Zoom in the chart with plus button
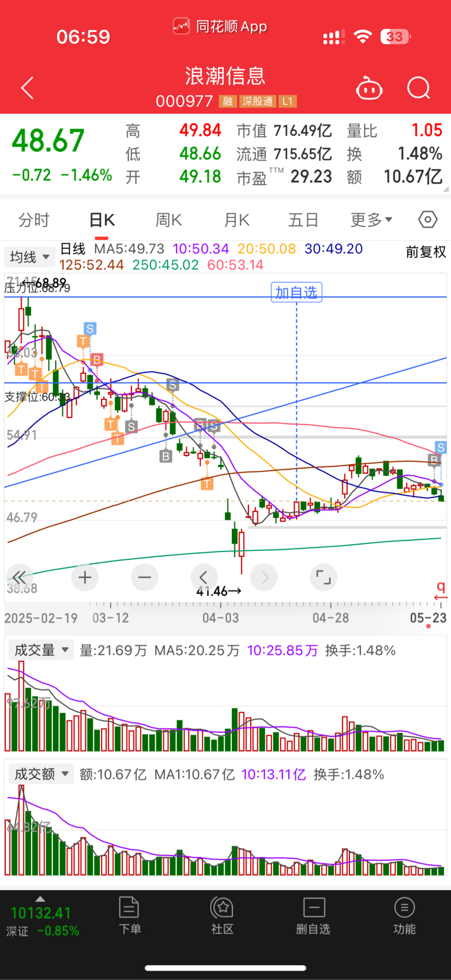 pos(85,577)
